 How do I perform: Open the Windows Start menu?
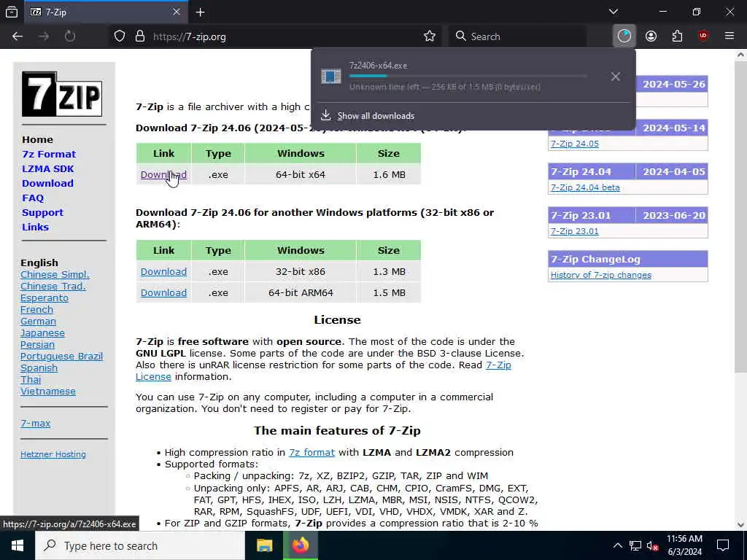18,545
